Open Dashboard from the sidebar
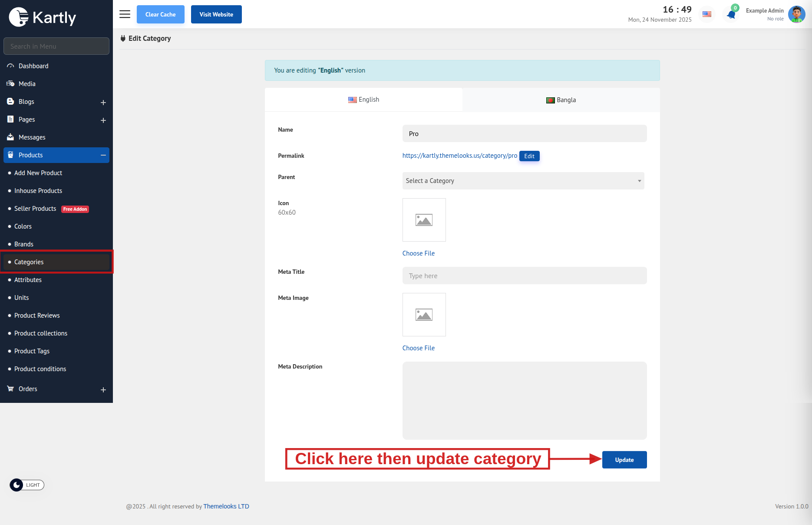Image resolution: width=812 pixels, height=525 pixels. (x=33, y=66)
